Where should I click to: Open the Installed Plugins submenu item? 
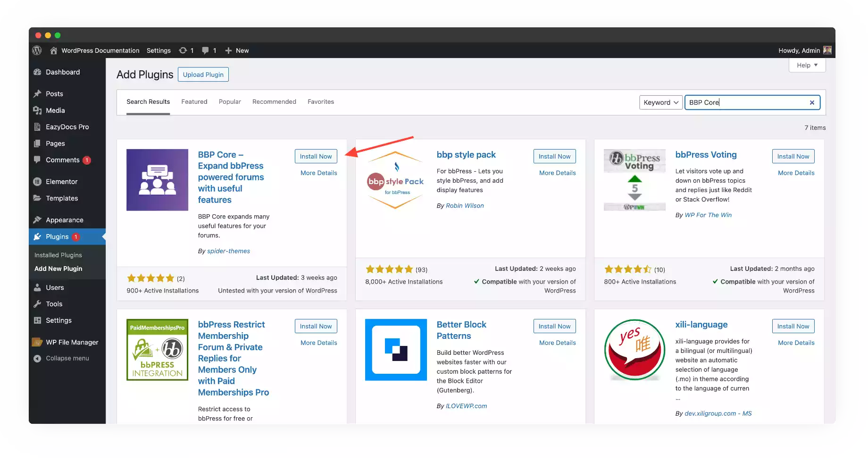click(x=58, y=255)
